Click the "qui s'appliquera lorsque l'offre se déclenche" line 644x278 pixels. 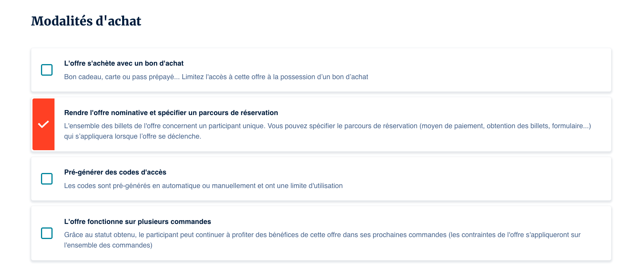point(133,136)
